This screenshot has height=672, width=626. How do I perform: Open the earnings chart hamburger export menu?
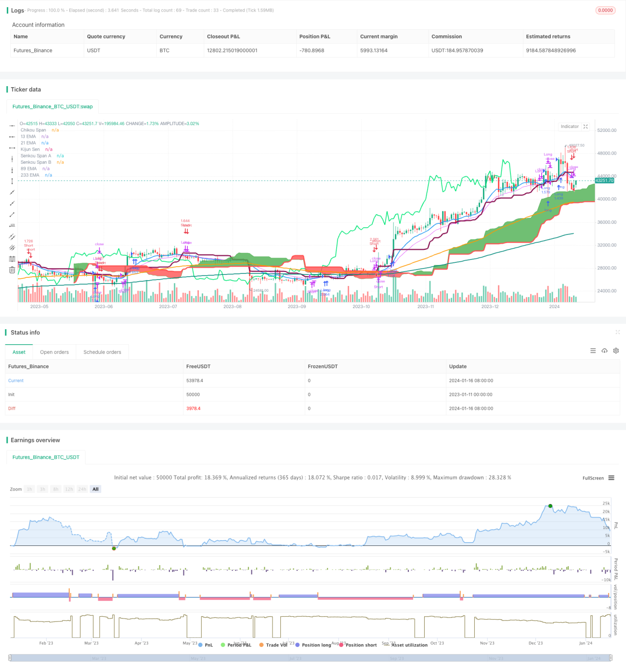(x=611, y=478)
